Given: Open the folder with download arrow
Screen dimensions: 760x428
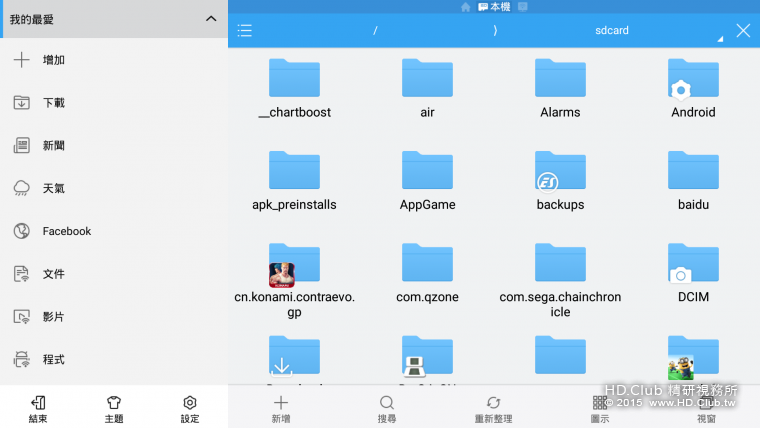Looking at the screenshot, I should pos(294,358).
